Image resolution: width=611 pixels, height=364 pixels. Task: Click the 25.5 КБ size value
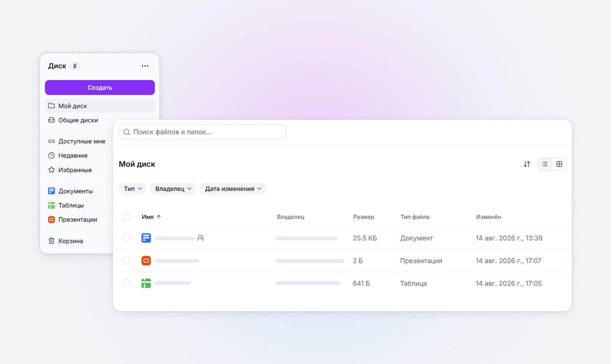[365, 238]
